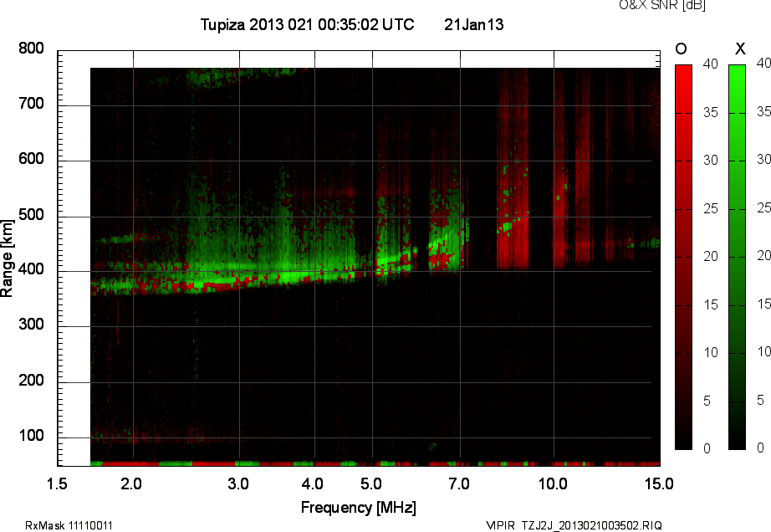This screenshot has width=771, height=532.
Task: Click the 500 range tick label
Action: point(31,214)
